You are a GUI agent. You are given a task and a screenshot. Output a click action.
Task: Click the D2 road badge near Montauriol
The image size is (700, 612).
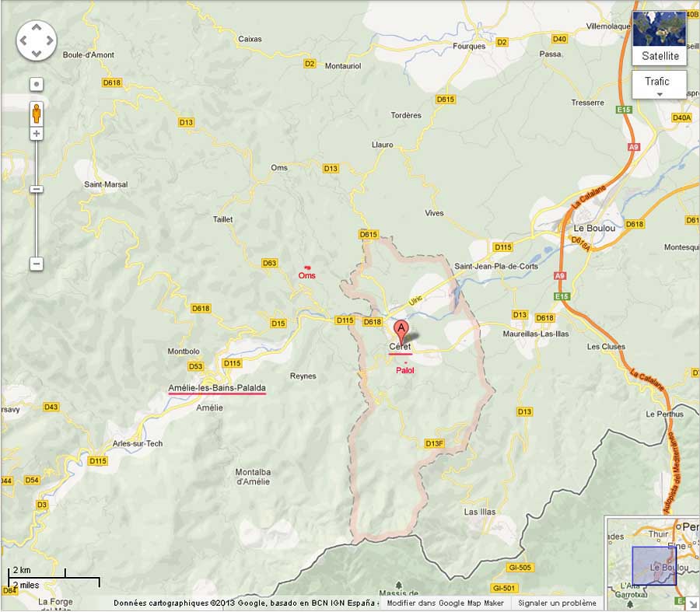310,64
